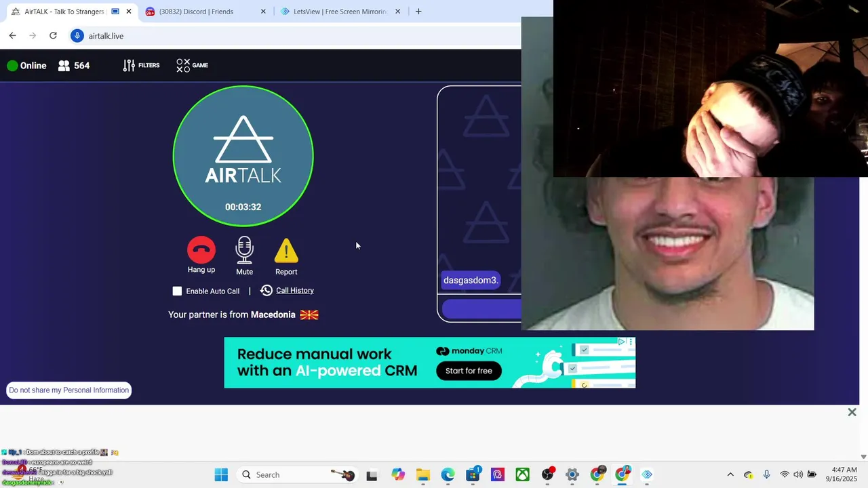This screenshot has height=488, width=868.
Task: Click the call timer 00:03:32
Action: pyautogui.click(x=243, y=207)
